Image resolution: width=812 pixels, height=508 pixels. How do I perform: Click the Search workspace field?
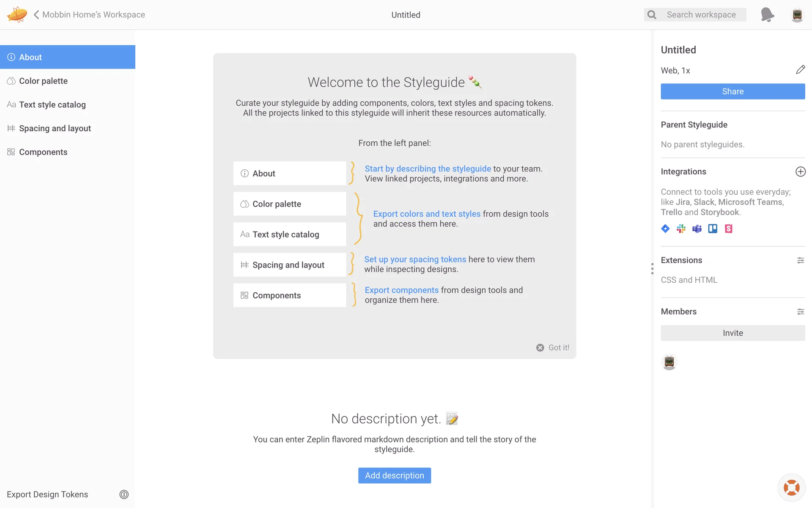tap(701, 15)
